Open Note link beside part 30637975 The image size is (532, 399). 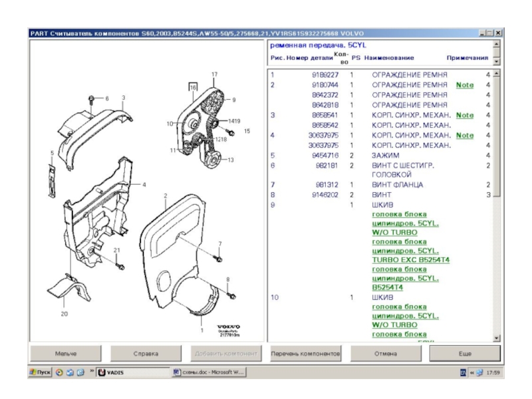[x=465, y=136]
